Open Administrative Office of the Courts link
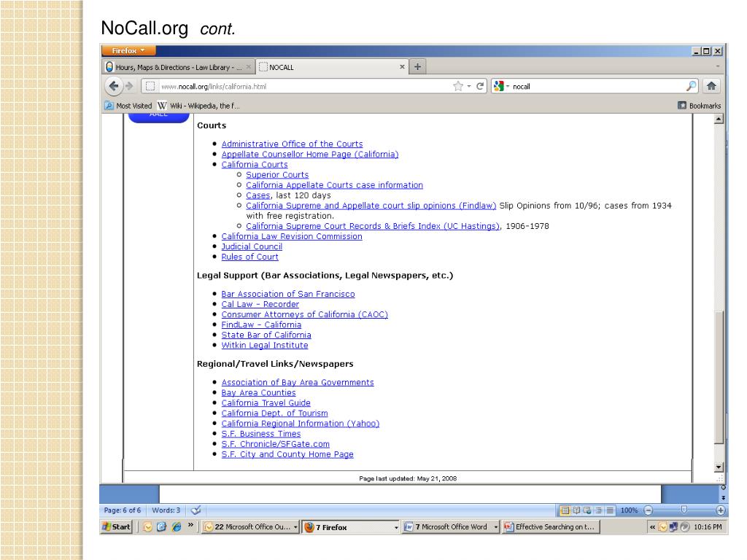747x560 pixels. point(292,144)
